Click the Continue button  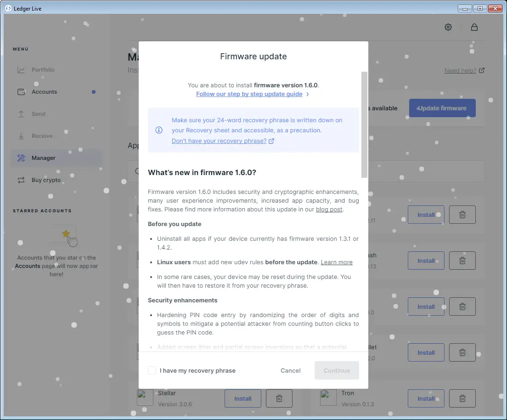tap(337, 370)
